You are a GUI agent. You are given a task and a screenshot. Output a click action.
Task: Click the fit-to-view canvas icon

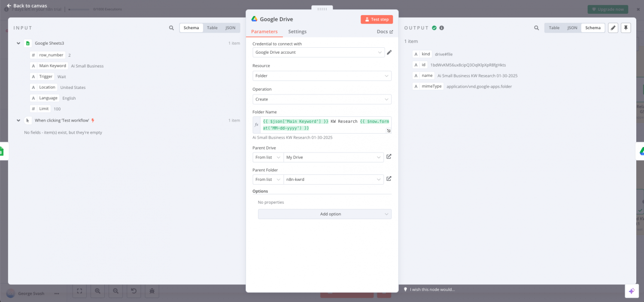coord(79,291)
